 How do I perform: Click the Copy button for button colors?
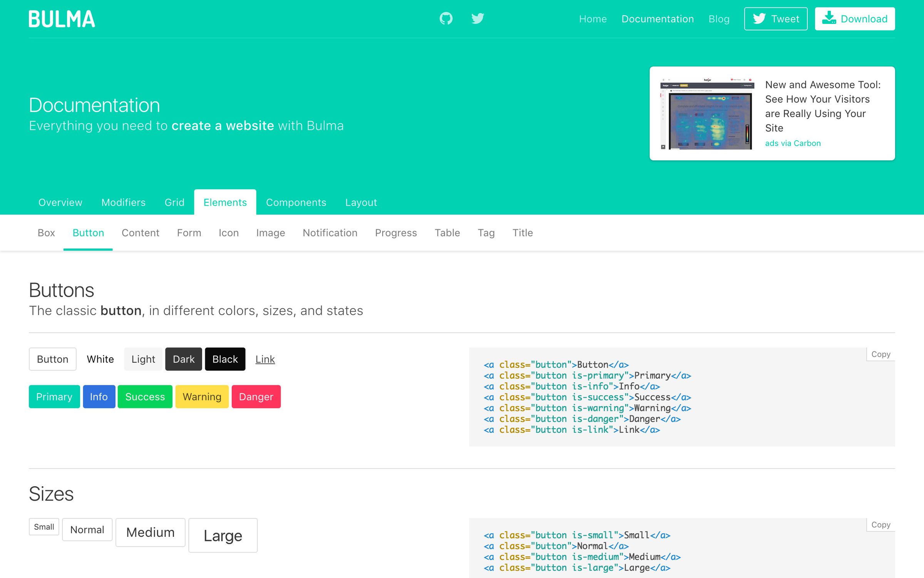pos(881,354)
